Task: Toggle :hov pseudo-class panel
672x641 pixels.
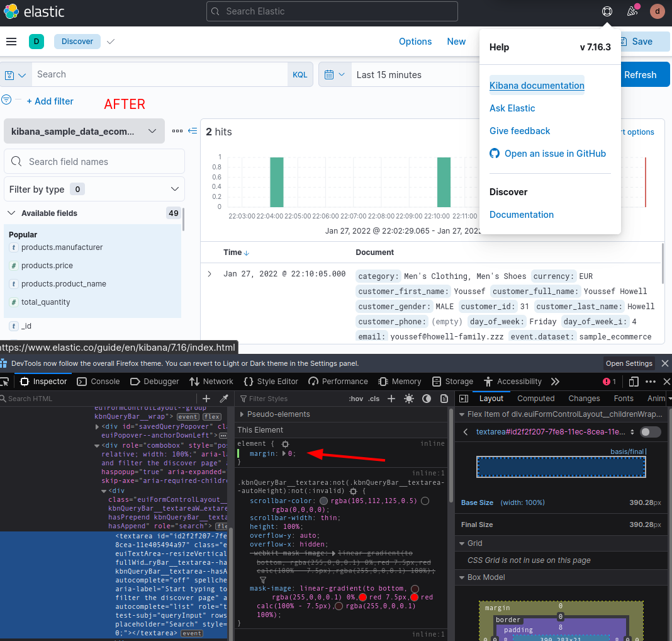Action: click(356, 399)
